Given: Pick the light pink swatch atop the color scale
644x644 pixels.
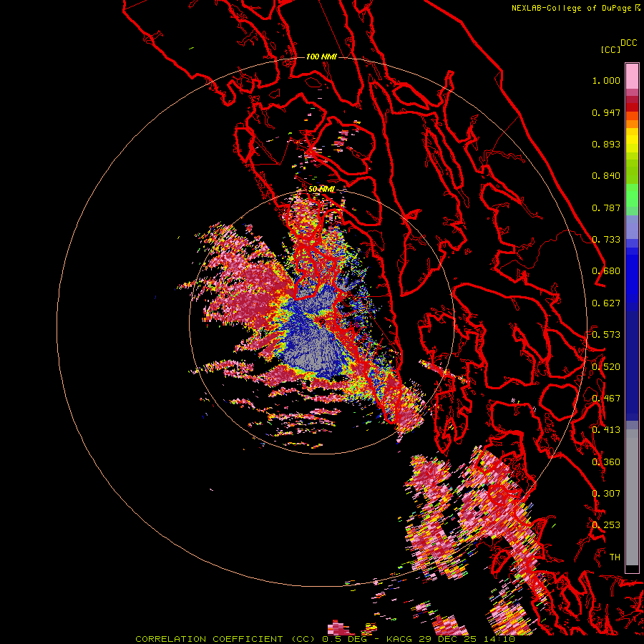Looking at the screenshot, I should (632, 76).
